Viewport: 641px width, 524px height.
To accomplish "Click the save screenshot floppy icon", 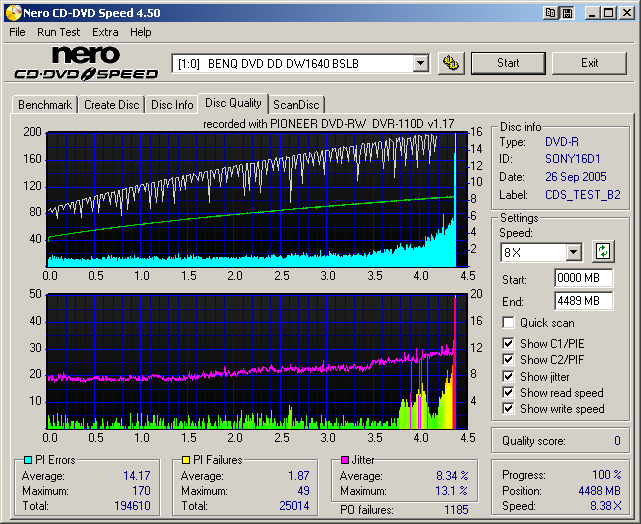I will [x=567, y=12].
